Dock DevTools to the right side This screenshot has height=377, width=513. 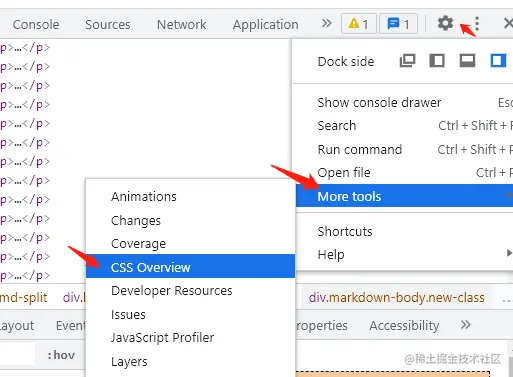pos(498,61)
